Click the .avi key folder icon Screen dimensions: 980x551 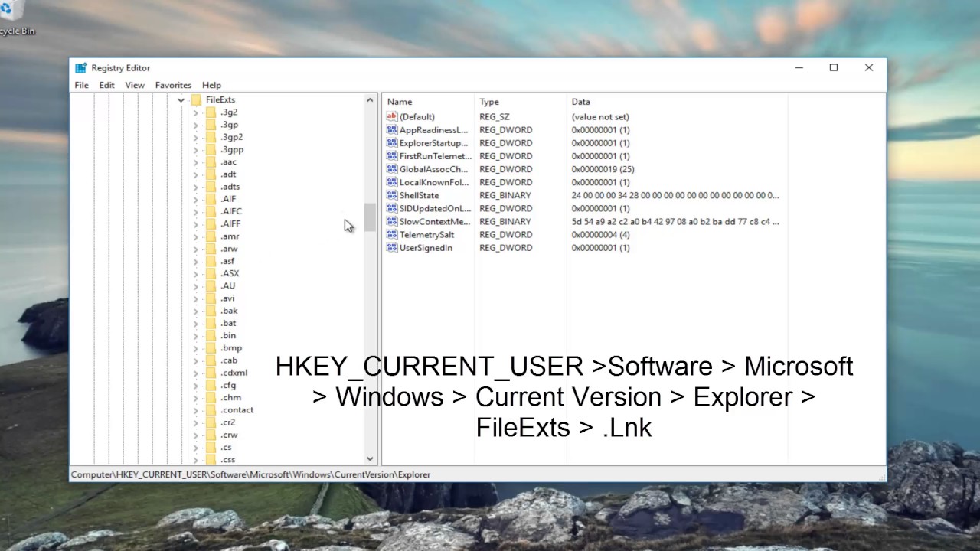point(211,298)
